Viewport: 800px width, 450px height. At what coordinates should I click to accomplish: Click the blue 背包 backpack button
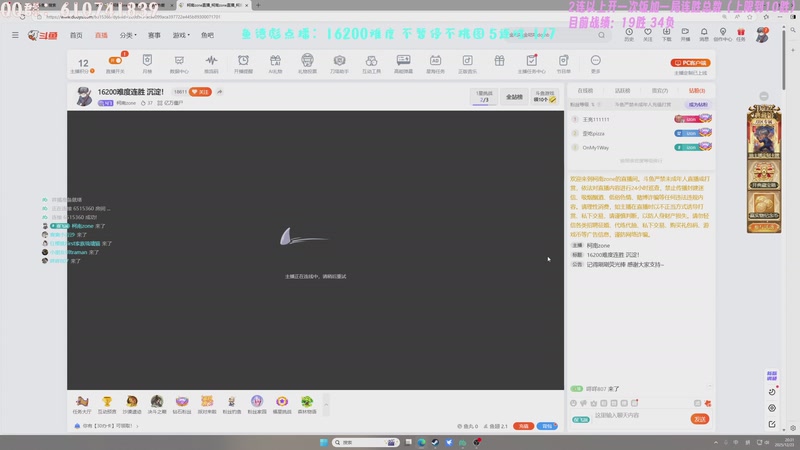[x=547, y=426]
